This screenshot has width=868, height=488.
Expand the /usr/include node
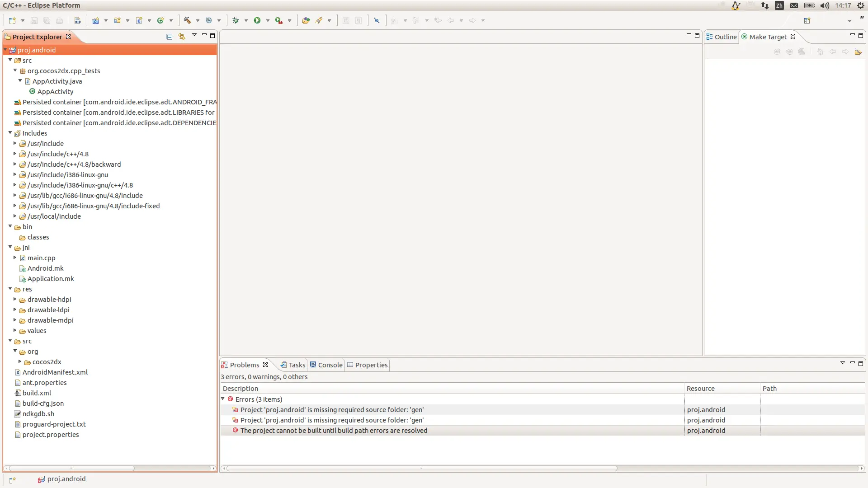[15, 143]
